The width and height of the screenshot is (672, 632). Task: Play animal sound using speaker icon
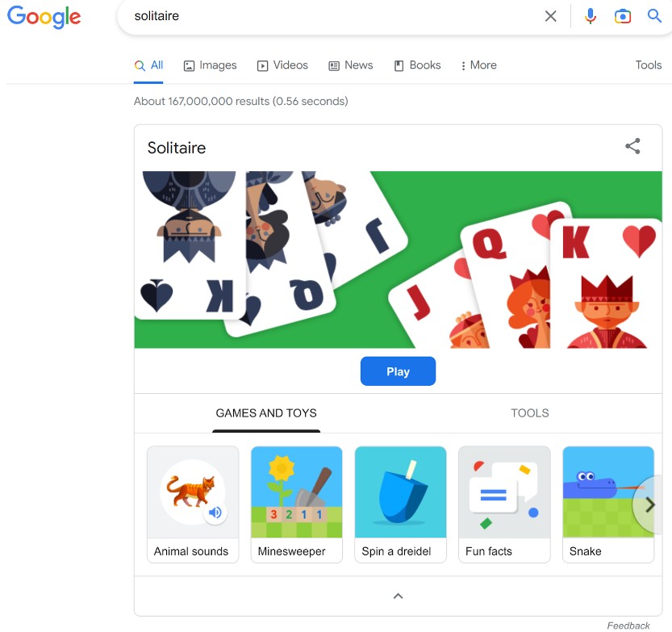pyautogui.click(x=215, y=513)
